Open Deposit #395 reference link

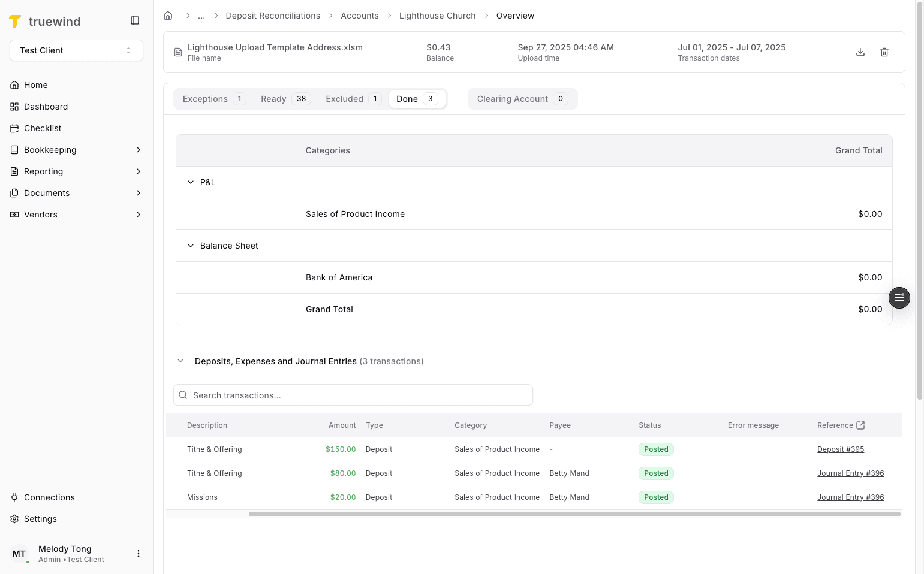coord(840,449)
